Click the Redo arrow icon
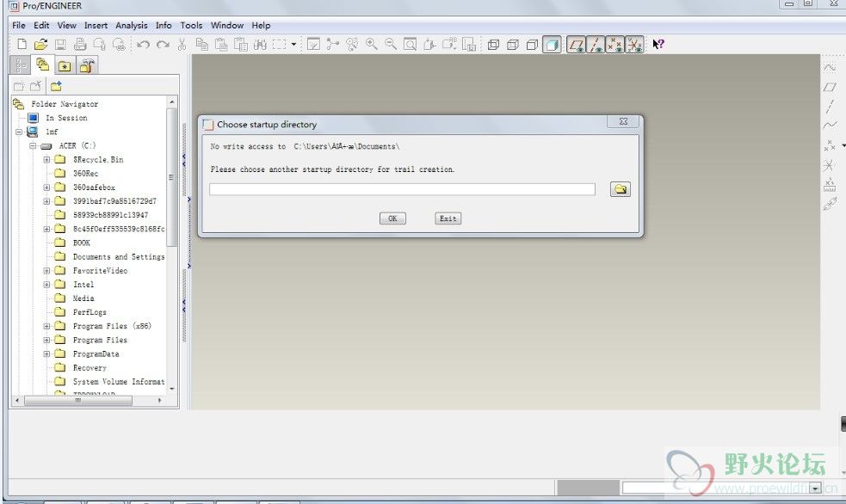This screenshot has width=846, height=504. pos(163,44)
